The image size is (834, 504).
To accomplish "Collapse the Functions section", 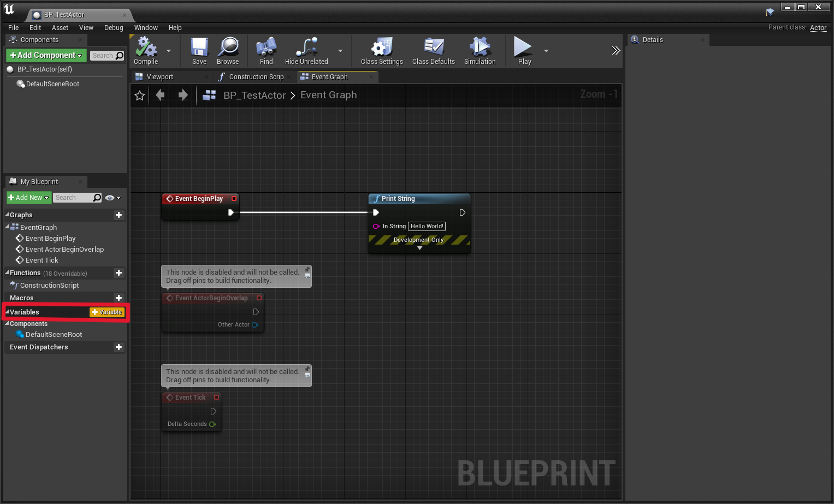I will point(7,272).
